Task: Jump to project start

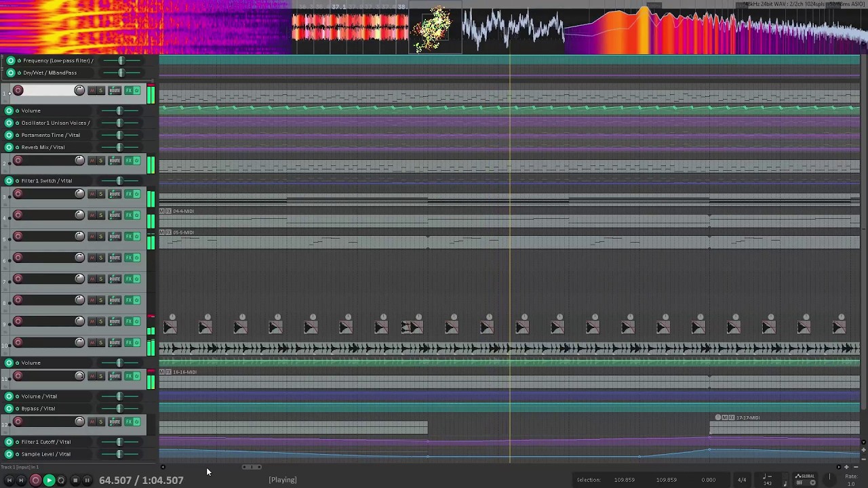Action: (x=9, y=481)
